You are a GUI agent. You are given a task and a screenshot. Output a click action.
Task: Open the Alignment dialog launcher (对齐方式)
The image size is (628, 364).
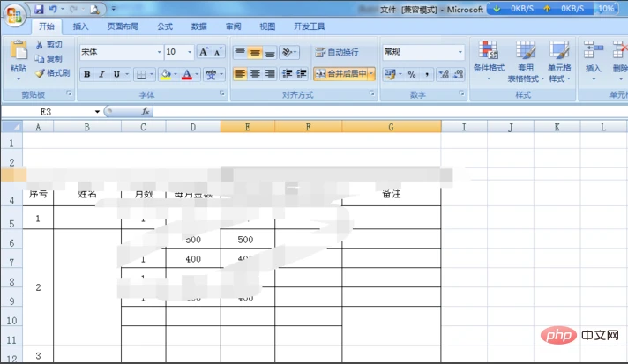372,93
